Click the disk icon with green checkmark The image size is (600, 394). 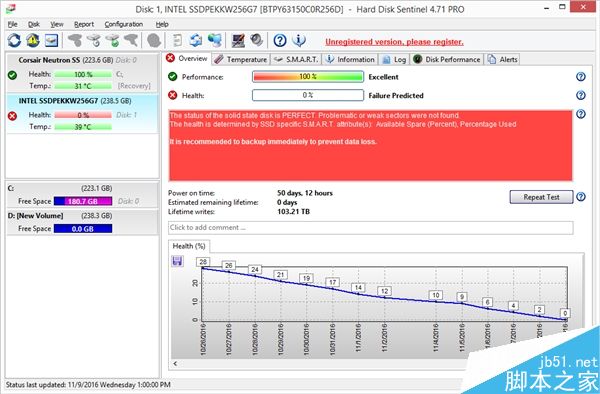pyautogui.click(x=112, y=40)
